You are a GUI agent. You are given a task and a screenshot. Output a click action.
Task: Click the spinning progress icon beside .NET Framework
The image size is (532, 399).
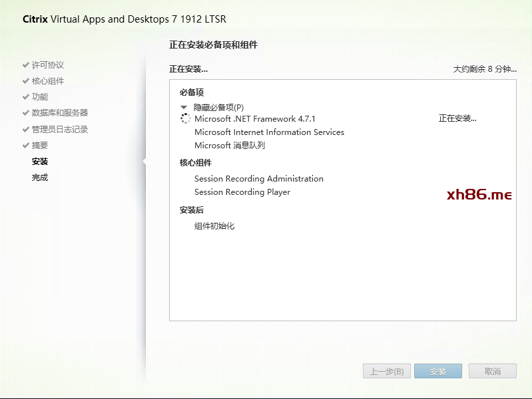point(185,118)
